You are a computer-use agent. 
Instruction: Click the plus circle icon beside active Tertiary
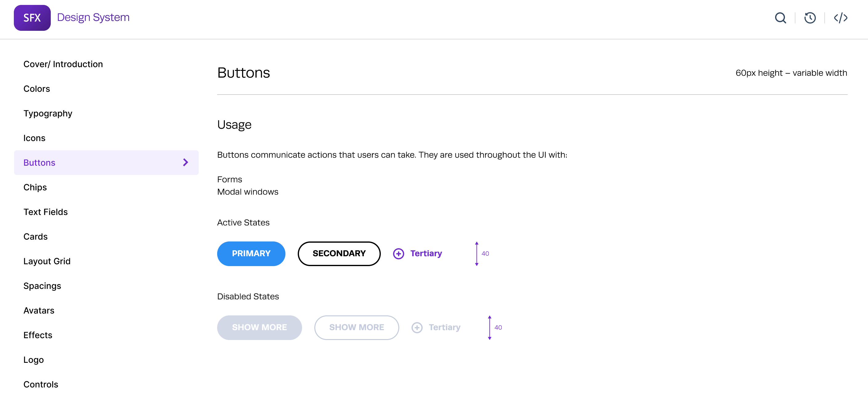(398, 253)
